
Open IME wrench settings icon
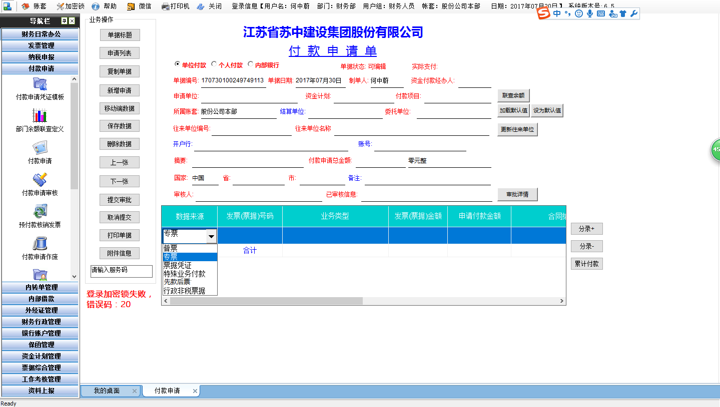(x=634, y=14)
